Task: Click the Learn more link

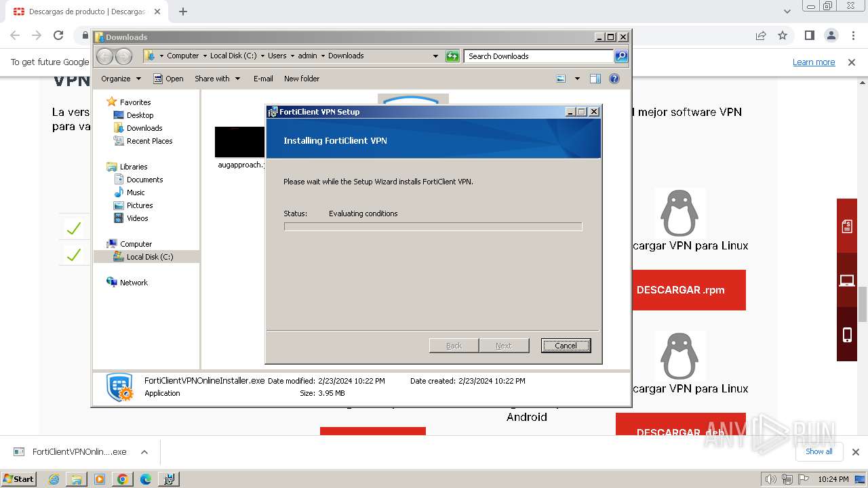Action: (814, 62)
